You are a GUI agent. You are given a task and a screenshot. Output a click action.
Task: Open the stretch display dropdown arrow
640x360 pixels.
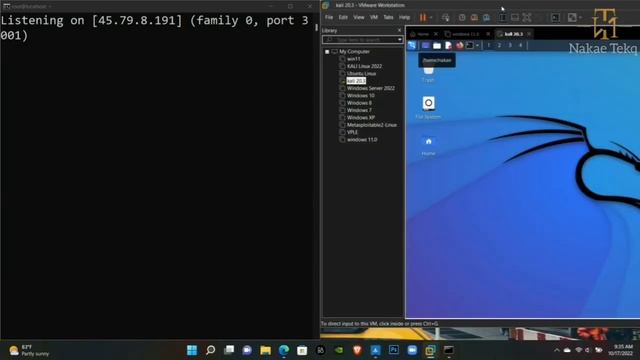pos(580,18)
